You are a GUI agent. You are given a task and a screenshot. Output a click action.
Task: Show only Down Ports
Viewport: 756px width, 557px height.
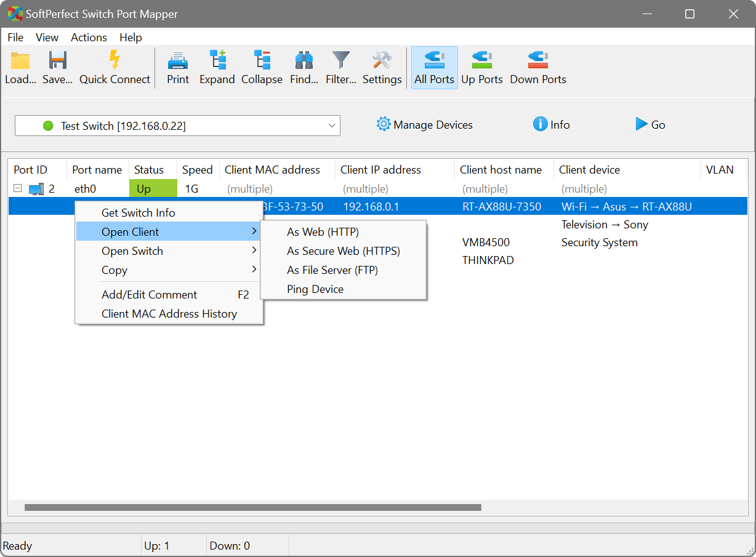pos(538,68)
